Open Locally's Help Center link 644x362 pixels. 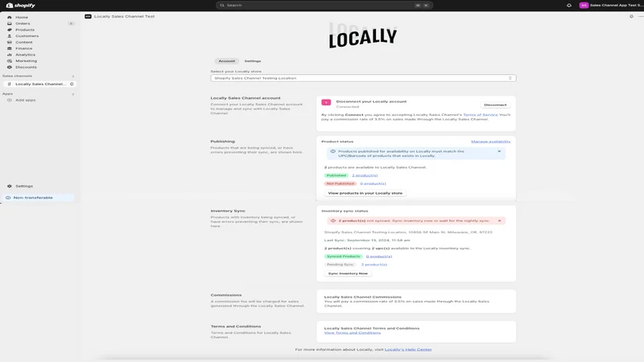408,350
